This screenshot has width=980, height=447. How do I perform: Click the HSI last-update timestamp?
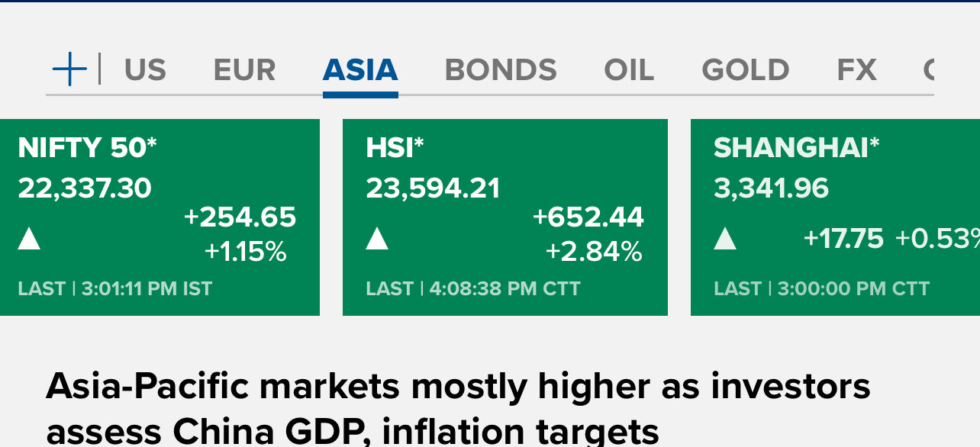pyautogui.click(x=473, y=289)
